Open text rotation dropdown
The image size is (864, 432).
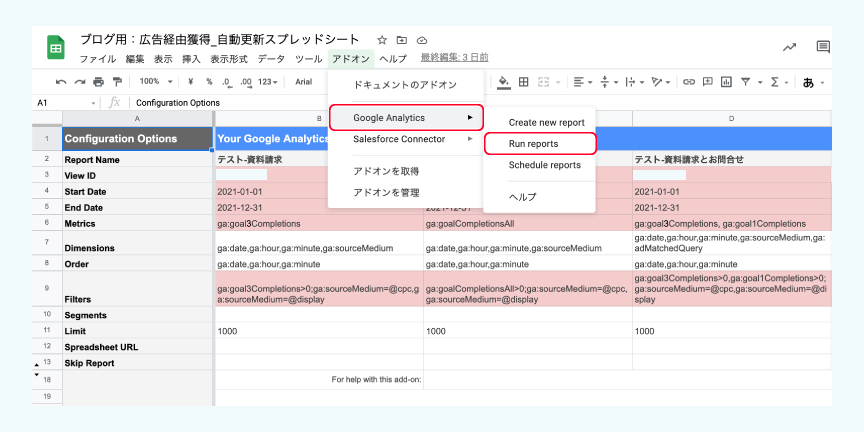[661, 82]
